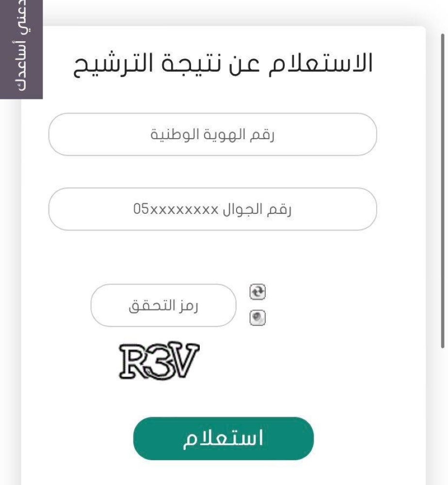The height and width of the screenshot is (485, 448).
Task: Refresh the captcha code image
Action: coord(258,291)
